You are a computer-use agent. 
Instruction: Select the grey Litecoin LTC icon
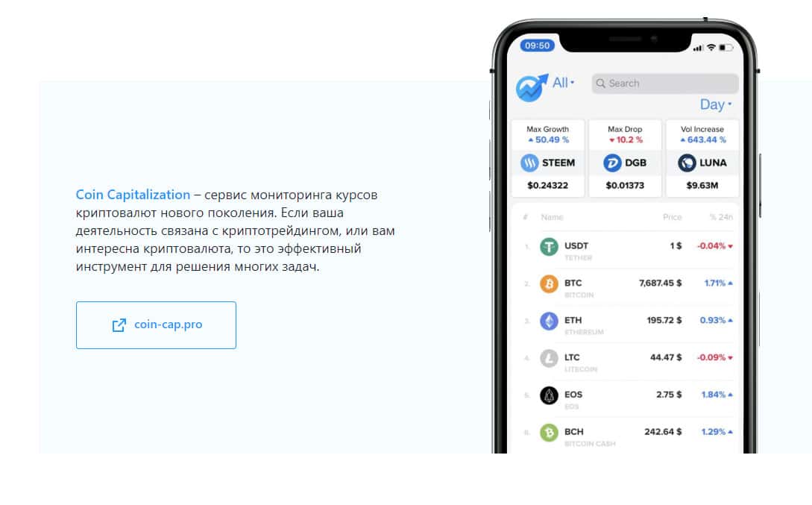pyautogui.click(x=549, y=358)
